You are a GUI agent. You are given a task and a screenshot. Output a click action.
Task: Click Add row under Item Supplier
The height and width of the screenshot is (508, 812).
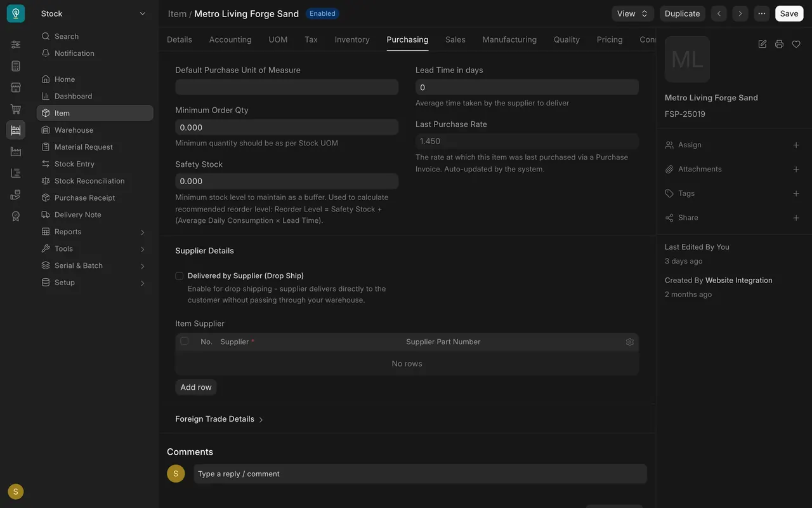pos(196,387)
